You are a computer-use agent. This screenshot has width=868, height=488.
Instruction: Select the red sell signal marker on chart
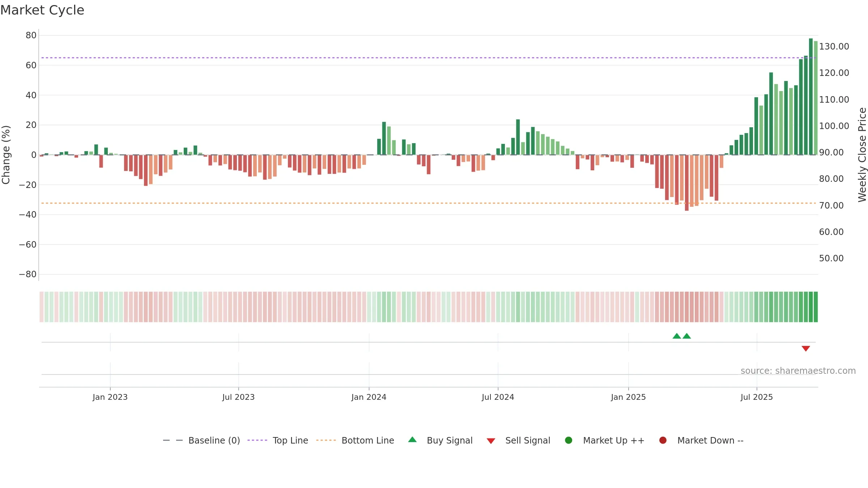(x=806, y=348)
